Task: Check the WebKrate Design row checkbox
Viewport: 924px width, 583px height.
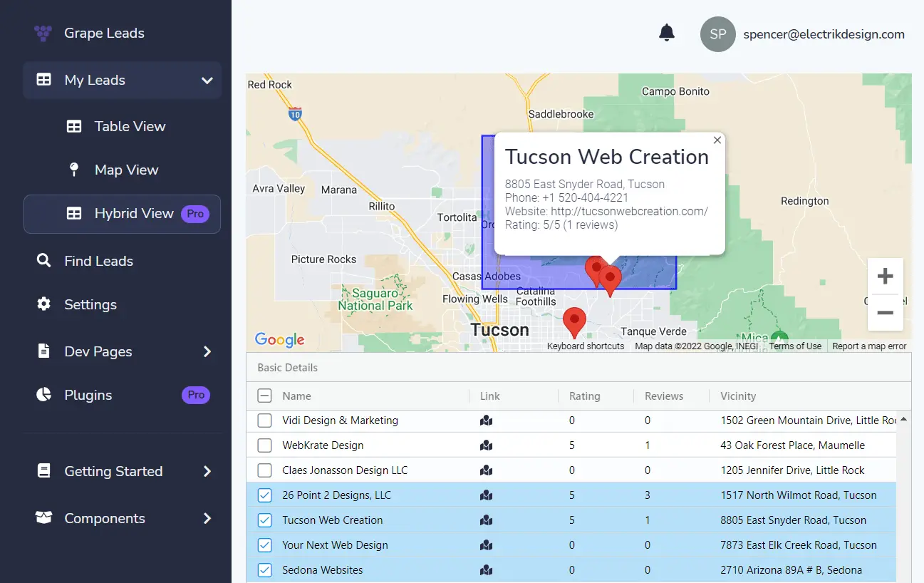Action: click(x=264, y=445)
